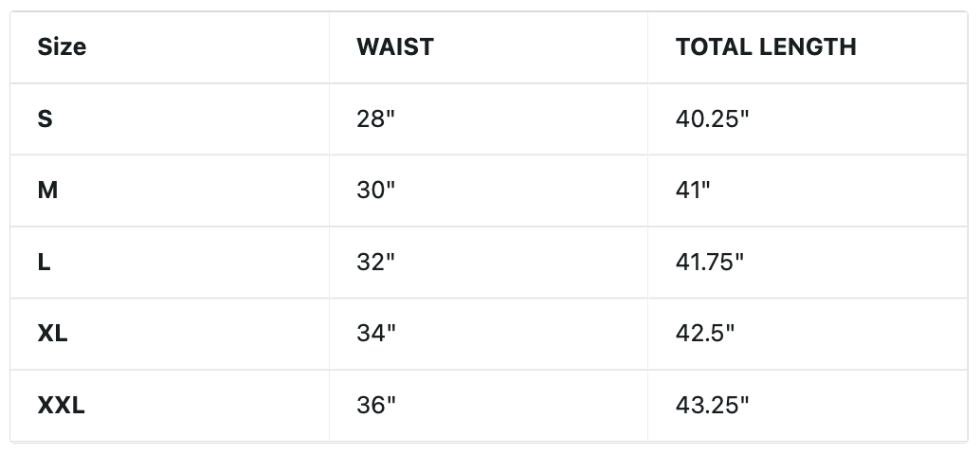The image size is (980, 455).
Task: Click the 43.25" total length cell
Action: (x=712, y=406)
